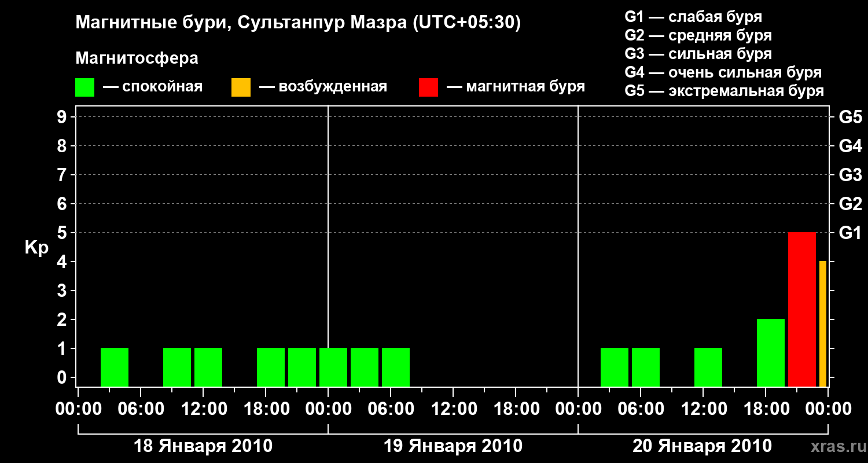This screenshot has height=463, width=868.
Task: Click the "Магнитосфера" heading
Action: (137, 58)
